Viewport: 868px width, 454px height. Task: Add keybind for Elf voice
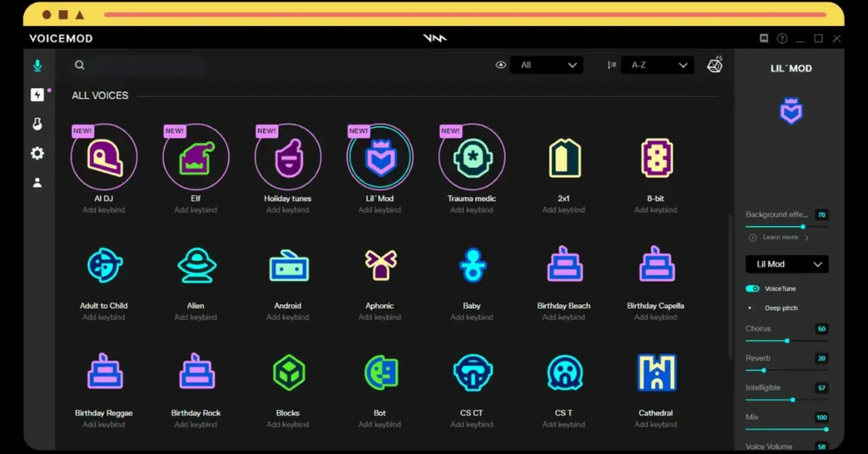point(196,210)
